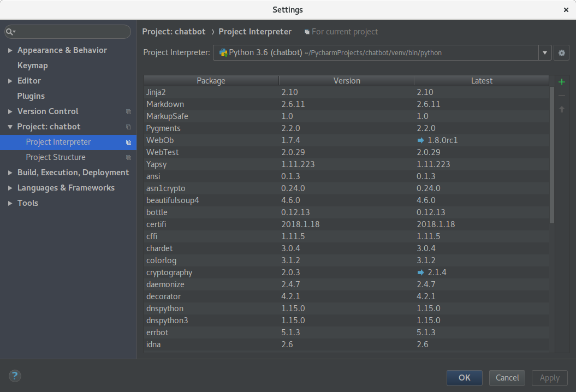576x392 pixels.
Task: Select the Markdown package row
Action: tap(346, 104)
